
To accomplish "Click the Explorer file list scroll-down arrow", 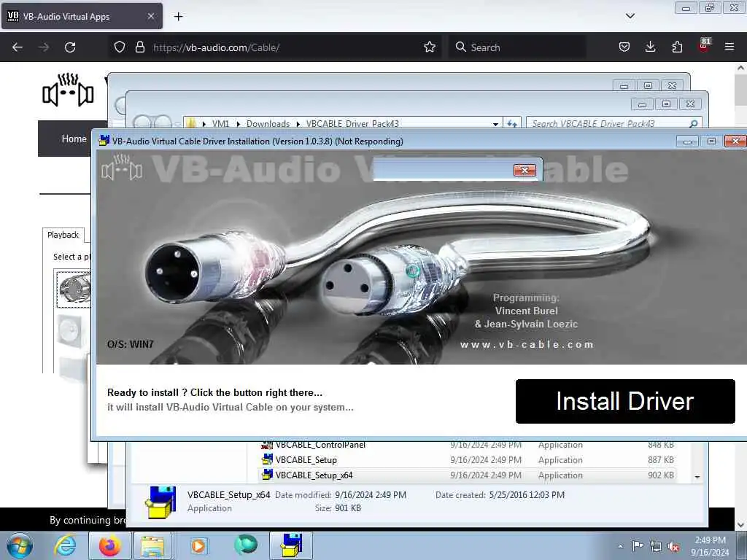I will (697, 477).
